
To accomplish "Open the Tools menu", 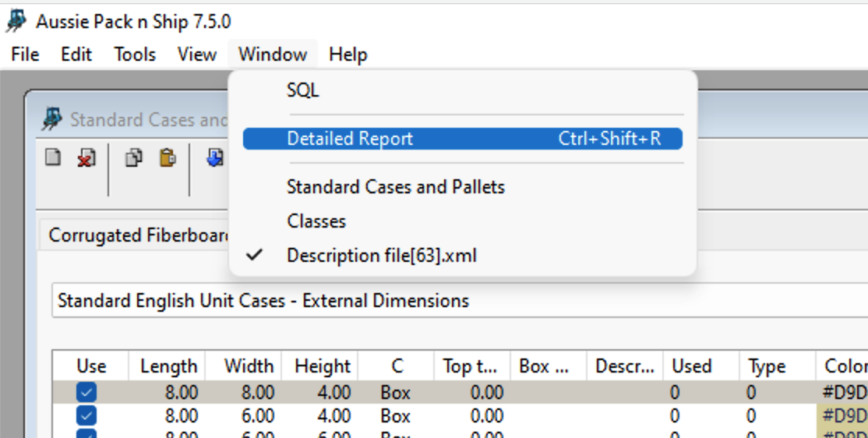I will 135,55.
